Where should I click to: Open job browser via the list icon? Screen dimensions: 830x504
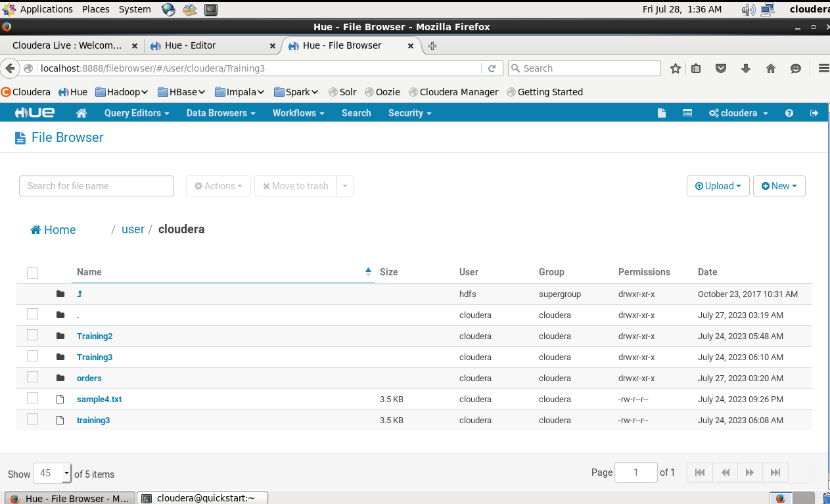687,113
